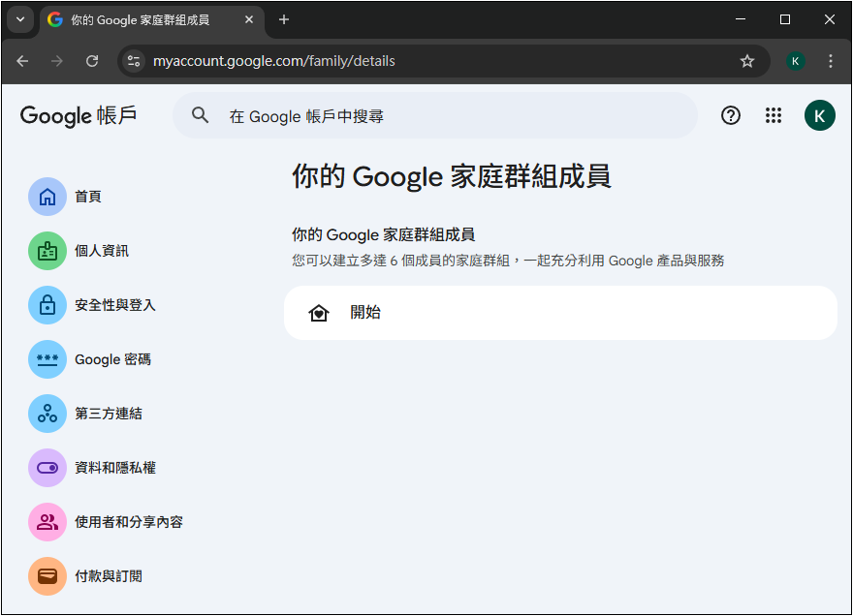Viewport: 853px width, 616px height.
Task: Click the Home (首頁) sidebar icon
Action: (x=47, y=197)
